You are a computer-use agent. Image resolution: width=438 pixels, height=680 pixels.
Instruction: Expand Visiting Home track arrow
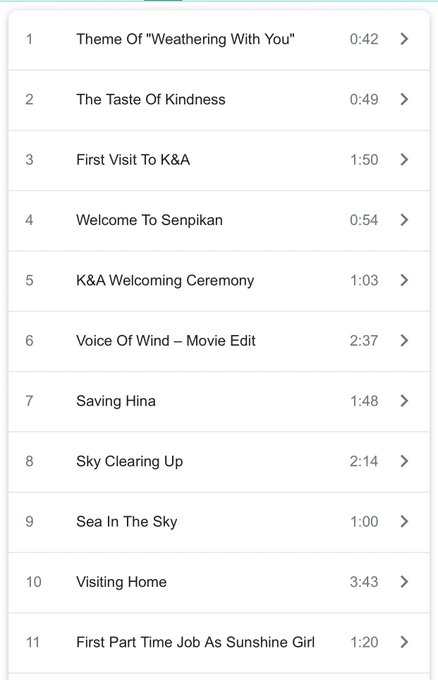click(x=404, y=582)
